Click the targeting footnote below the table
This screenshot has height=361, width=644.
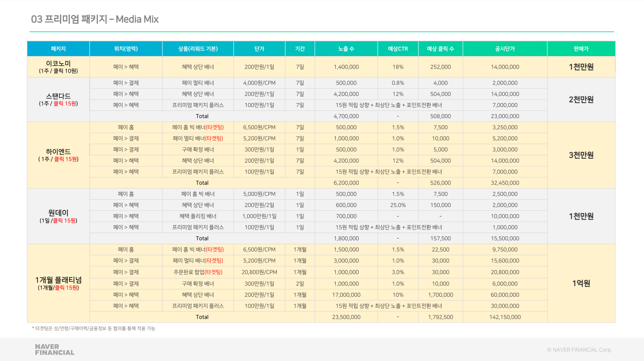pyautogui.click(x=94, y=329)
